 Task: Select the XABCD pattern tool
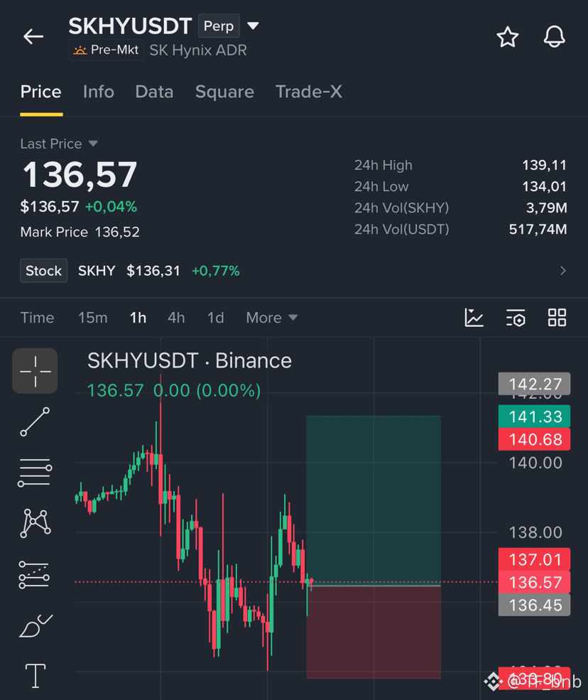[x=35, y=523]
